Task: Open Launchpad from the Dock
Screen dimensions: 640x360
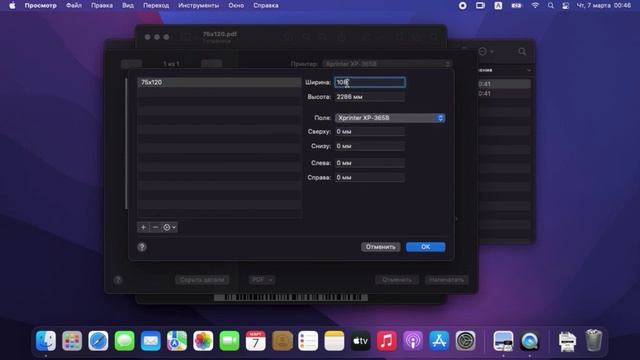Action: pyautogui.click(x=72, y=341)
